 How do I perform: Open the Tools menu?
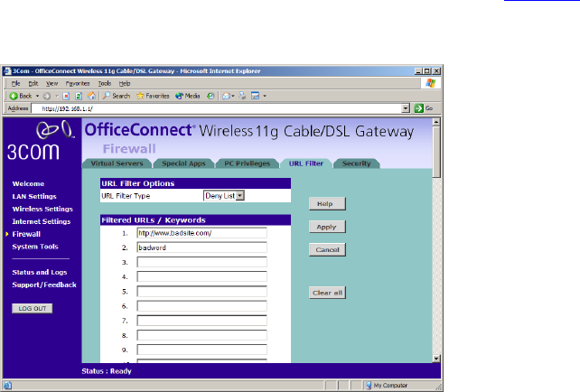click(x=105, y=84)
